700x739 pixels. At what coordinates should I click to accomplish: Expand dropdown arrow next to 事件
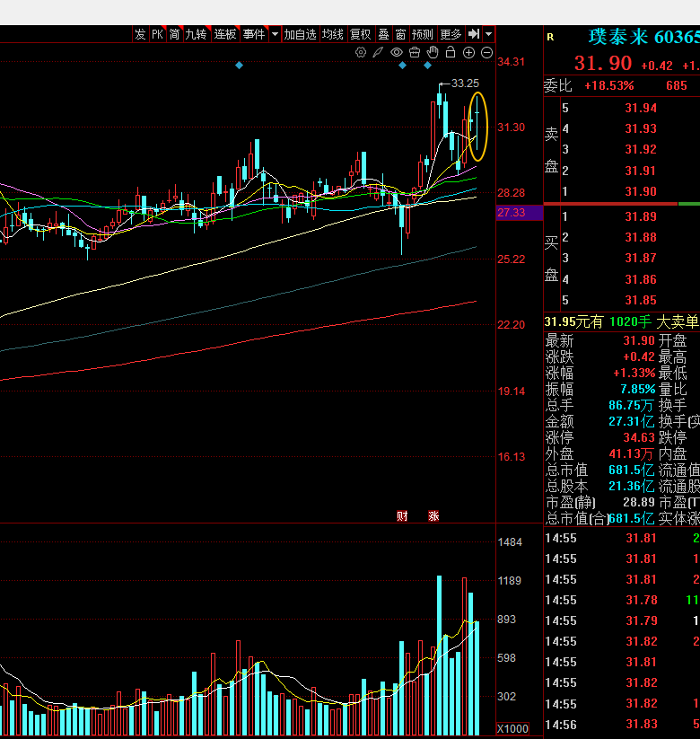275,34
